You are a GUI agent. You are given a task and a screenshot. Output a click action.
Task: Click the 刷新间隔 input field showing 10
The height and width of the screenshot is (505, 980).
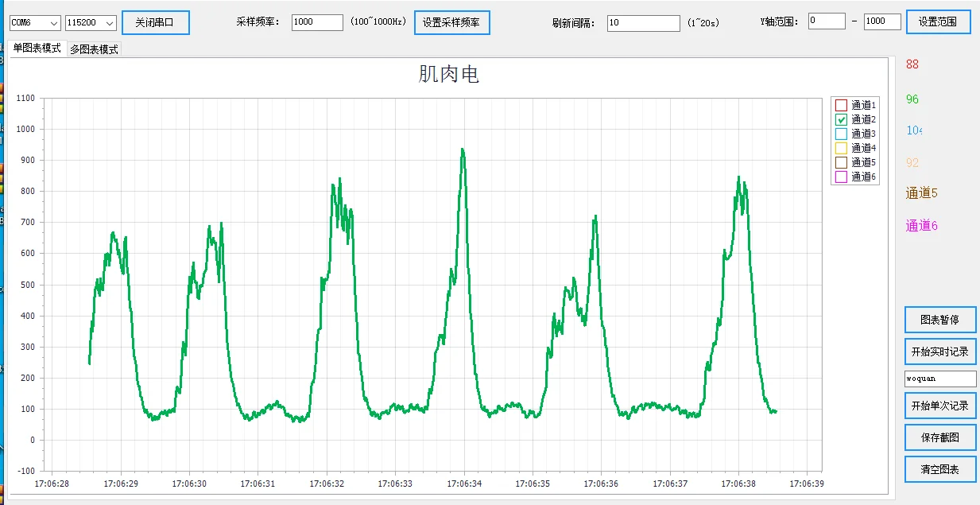pos(643,23)
